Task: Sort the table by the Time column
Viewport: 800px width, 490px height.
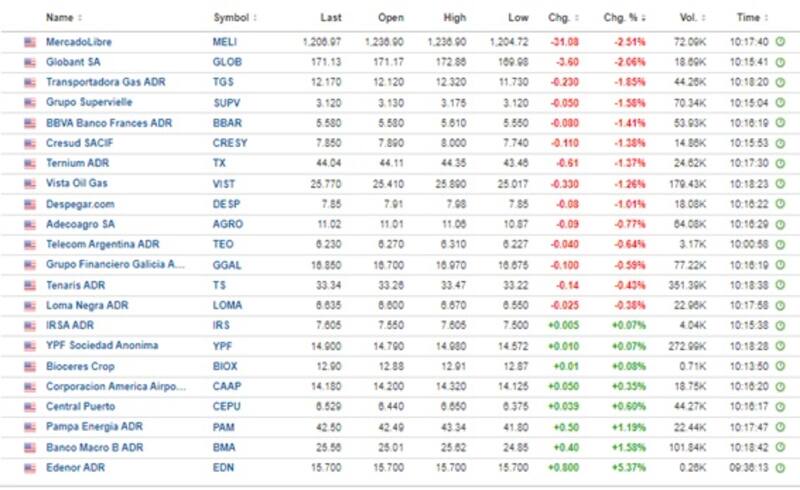Action: point(750,18)
